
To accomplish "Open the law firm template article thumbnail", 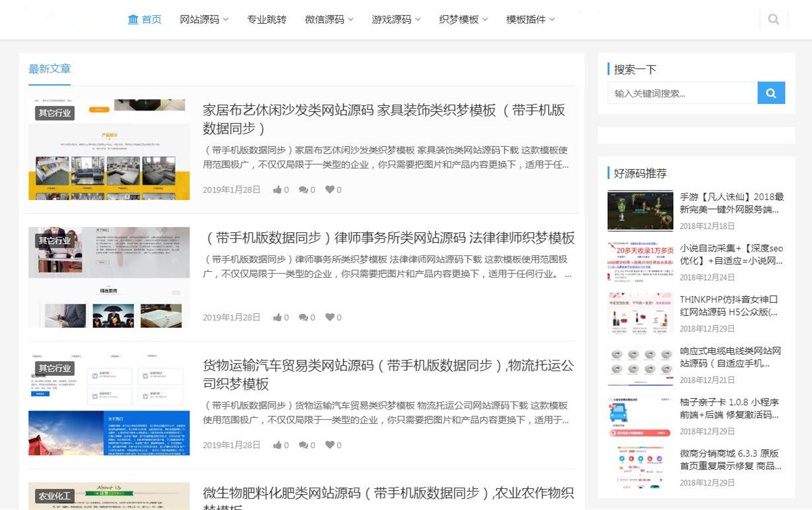I will 109,278.
